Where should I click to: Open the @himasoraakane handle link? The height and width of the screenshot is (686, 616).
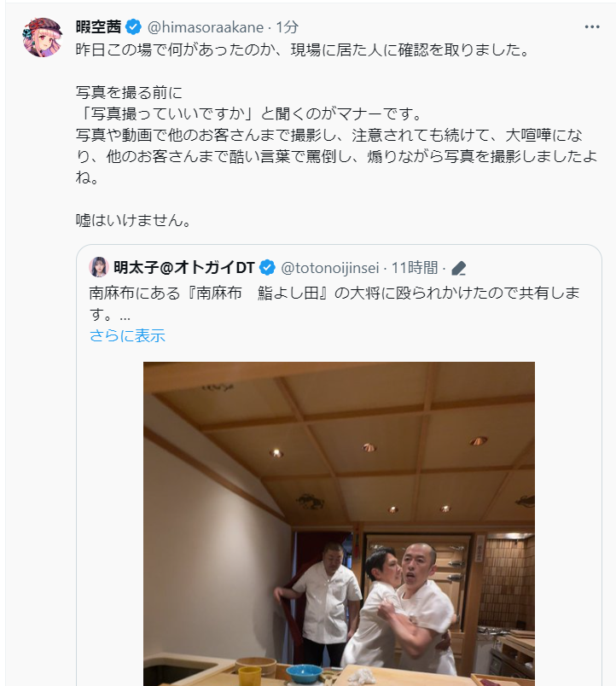(206, 27)
